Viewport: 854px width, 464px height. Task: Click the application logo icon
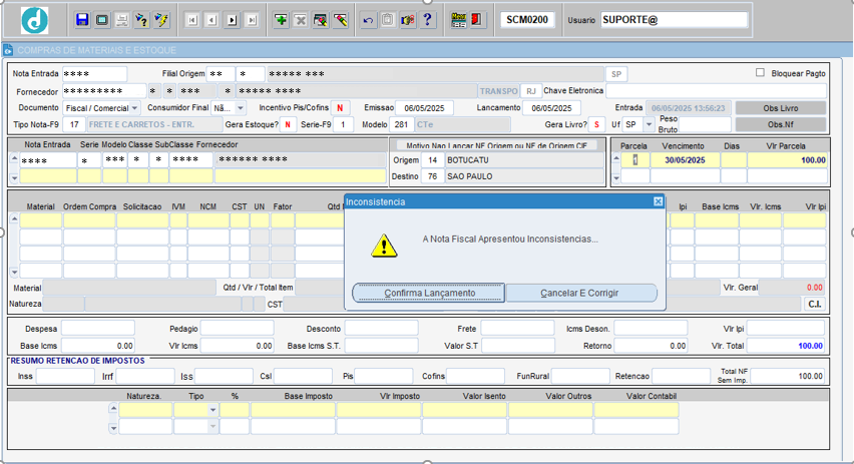coord(34,20)
